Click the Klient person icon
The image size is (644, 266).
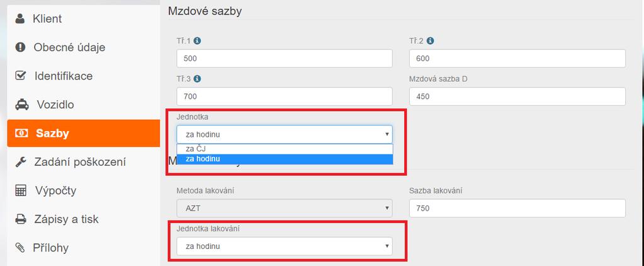20,19
